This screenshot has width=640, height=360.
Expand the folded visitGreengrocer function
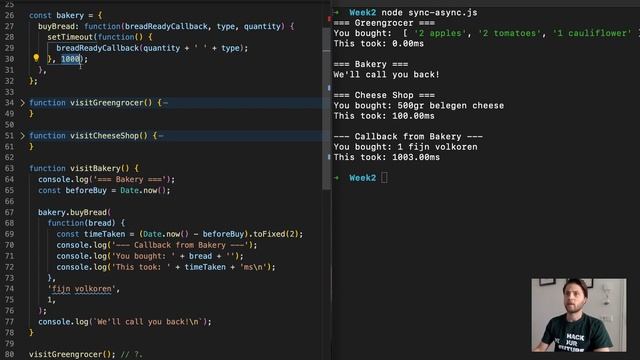pyautogui.click(x=22, y=103)
